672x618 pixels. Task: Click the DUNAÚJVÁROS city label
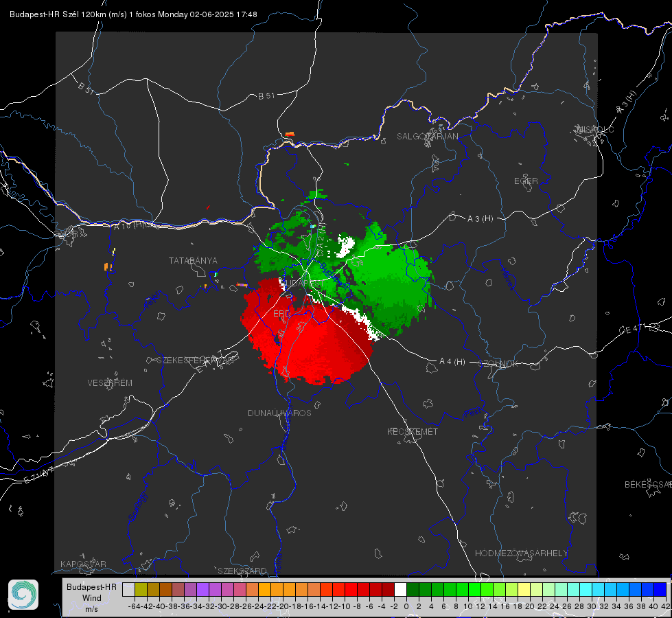point(279,413)
